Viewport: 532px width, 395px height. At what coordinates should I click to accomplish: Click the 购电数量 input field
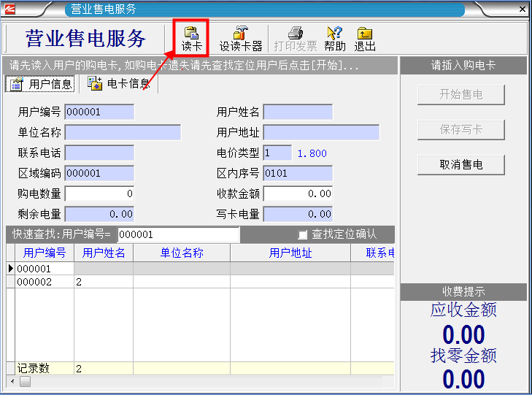[x=99, y=193]
